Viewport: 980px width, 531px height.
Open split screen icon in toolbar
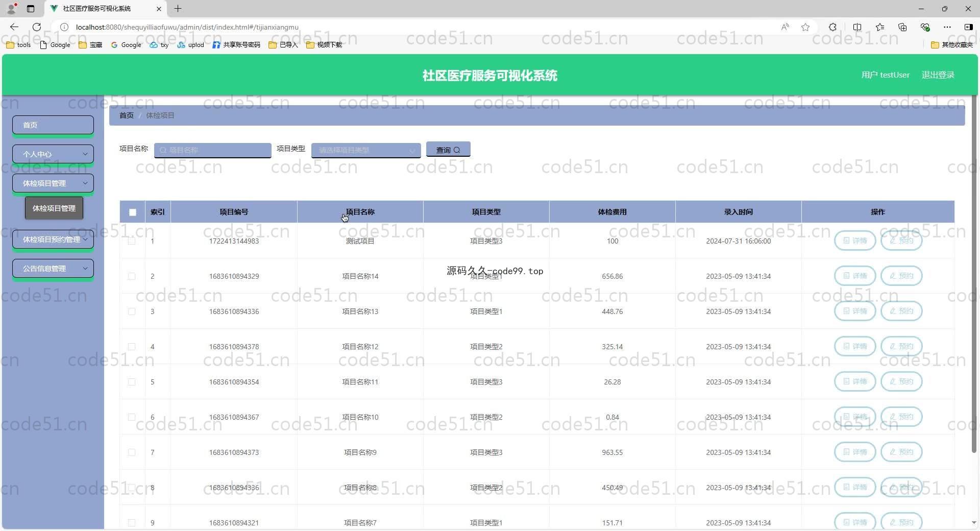coord(857,27)
